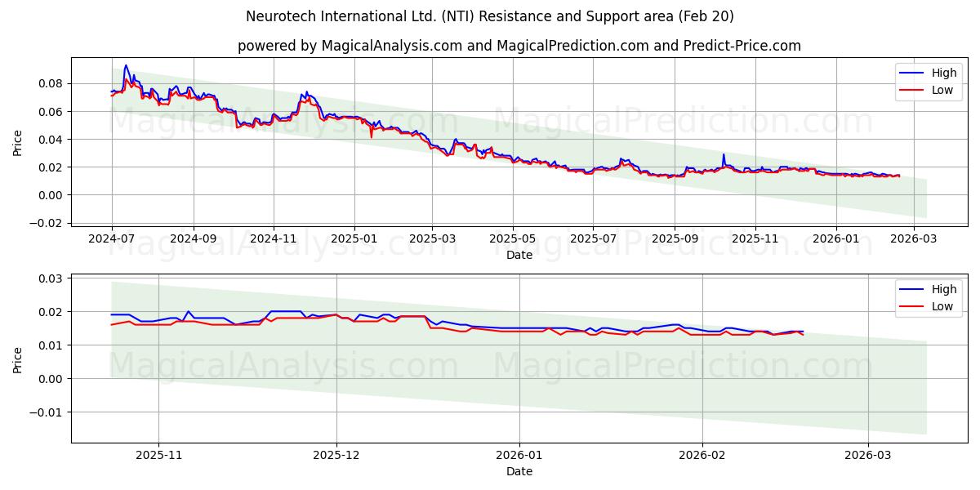The width and height of the screenshot is (980, 490).
Task: Click the 2025-07 tick label on top chart
Action: coord(593,238)
